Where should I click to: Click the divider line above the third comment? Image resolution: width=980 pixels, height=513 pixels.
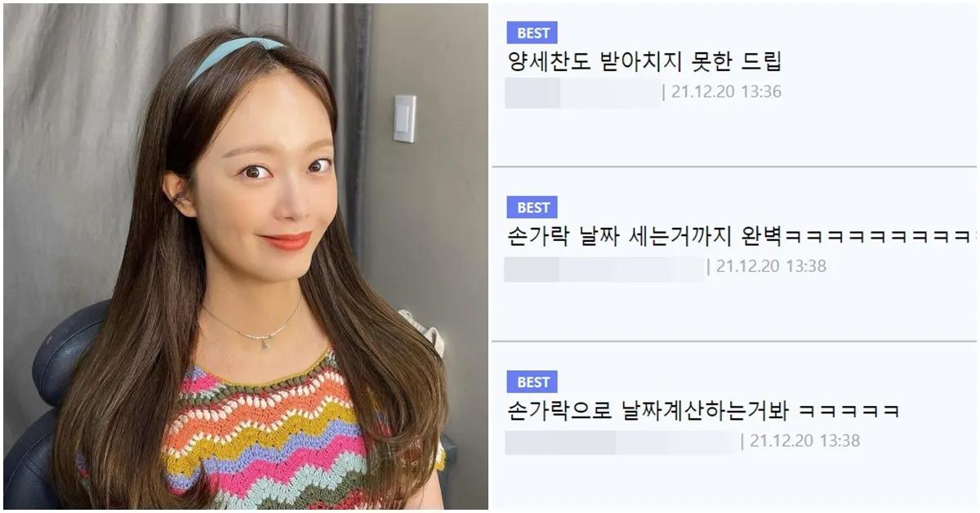733,341
